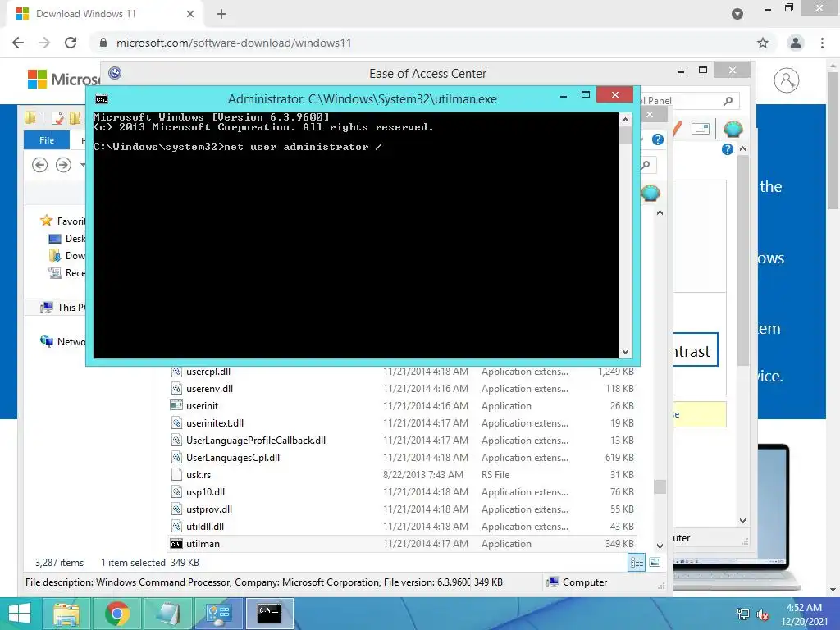Expand recent locations dropdown in Explorer
840x630 pixels.
(83, 165)
